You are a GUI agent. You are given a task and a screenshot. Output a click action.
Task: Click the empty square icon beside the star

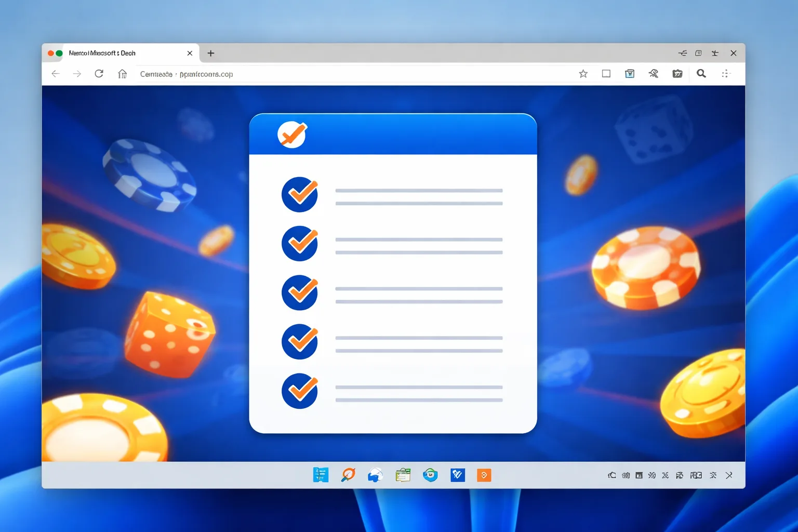pos(606,74)
